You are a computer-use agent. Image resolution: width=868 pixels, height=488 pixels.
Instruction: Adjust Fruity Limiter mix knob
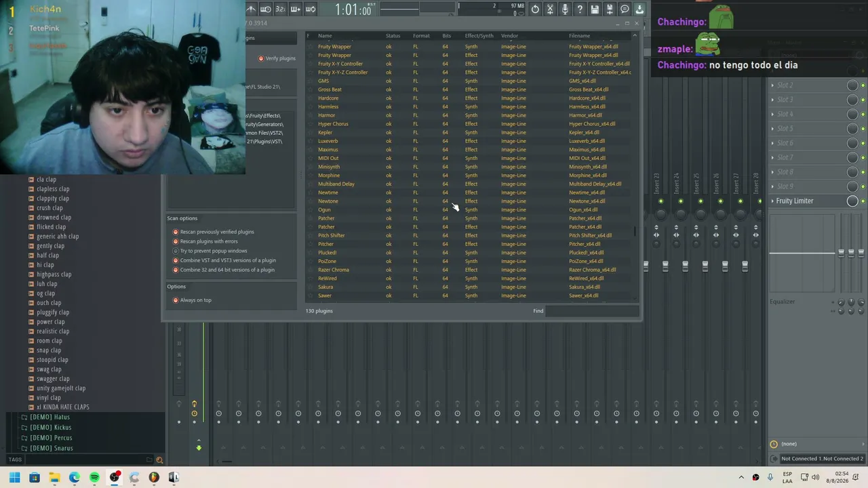(852, 201)
